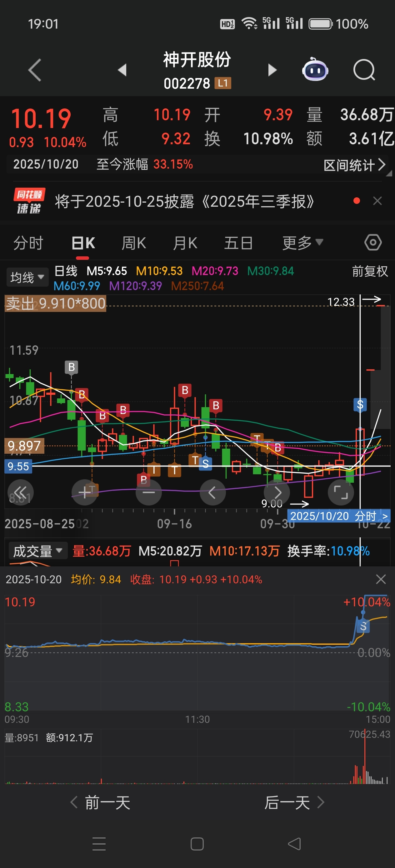Tap the blue S marker on the candles
The image size is (395, 868).
pyautogui.click(x=205, y=463)
